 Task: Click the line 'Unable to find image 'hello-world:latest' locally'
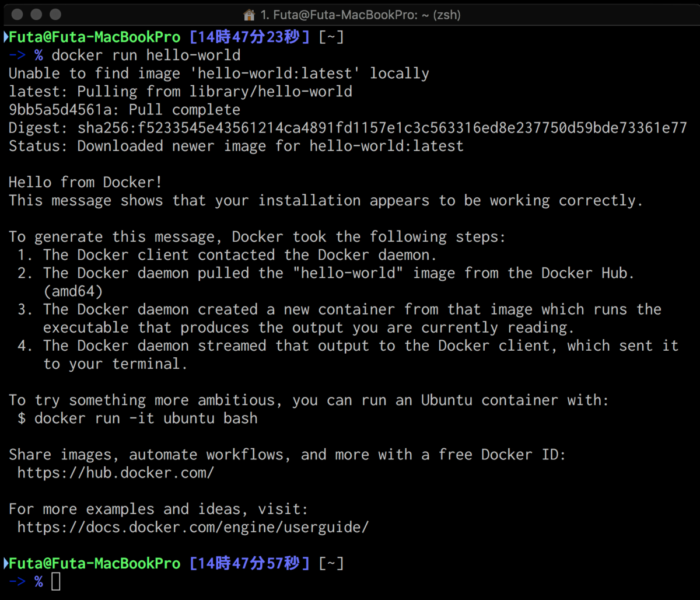click(x=219, y=74)
